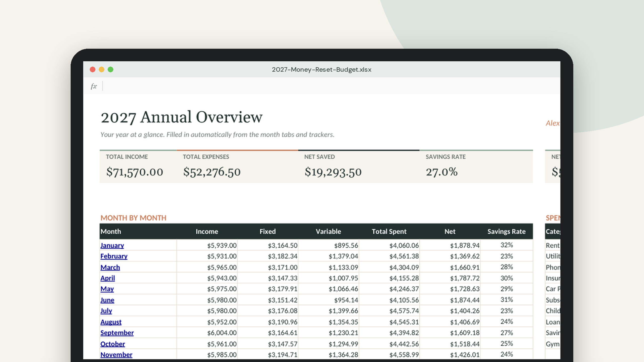Viewport: 644px width, 362px height.
Task: Click Total Expenses value $52,276.50
Action: pyautogui.click(x=212, y=172)
